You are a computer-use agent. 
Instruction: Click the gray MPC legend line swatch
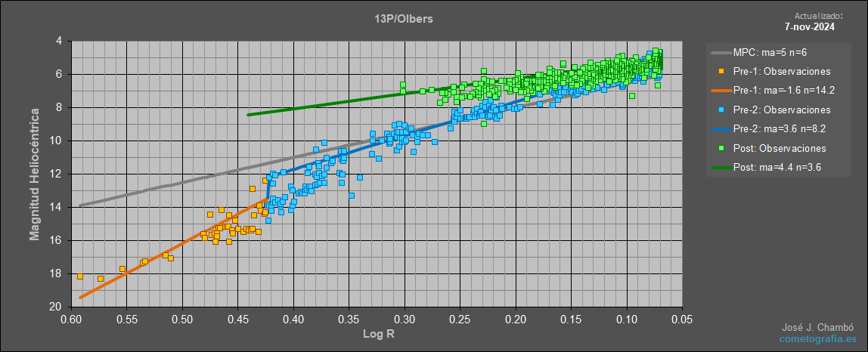(721, 53)
